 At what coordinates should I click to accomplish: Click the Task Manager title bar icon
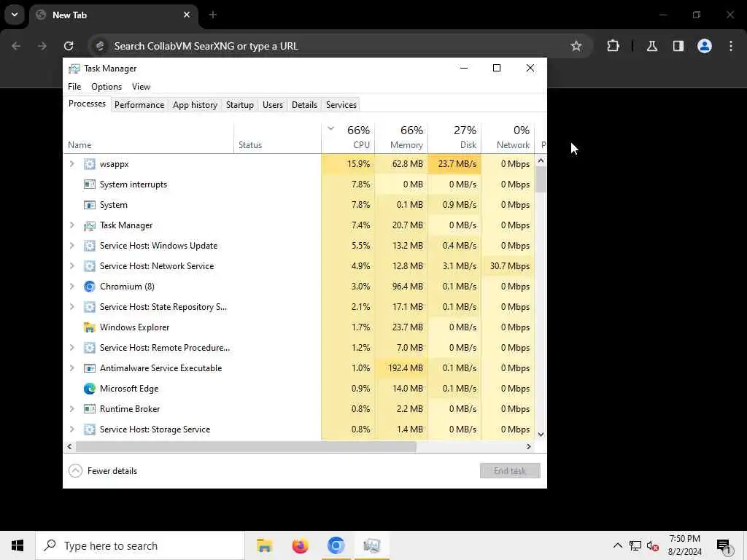point(74,69)
